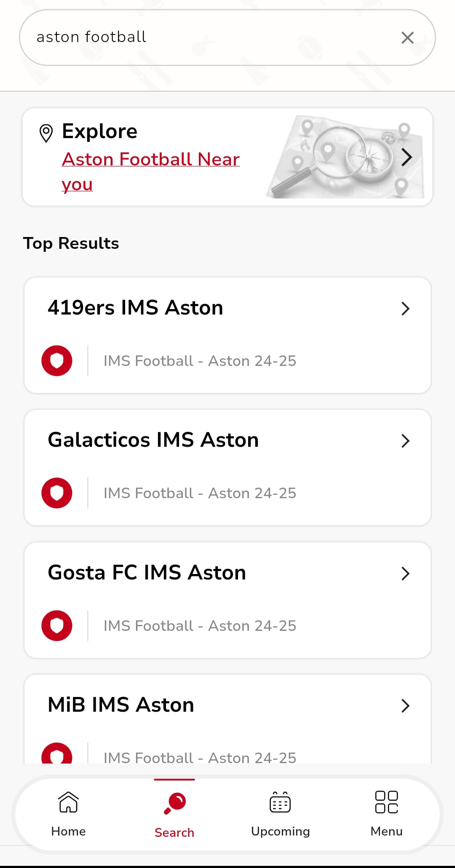Open the Home tab icon
Image resolution: width=455 pixels, height=868 pixels.
click(x=68, y=801)
